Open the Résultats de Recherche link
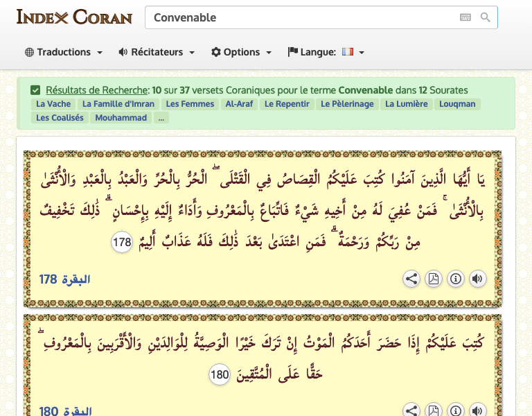532x416 pixels. [97, 90]
